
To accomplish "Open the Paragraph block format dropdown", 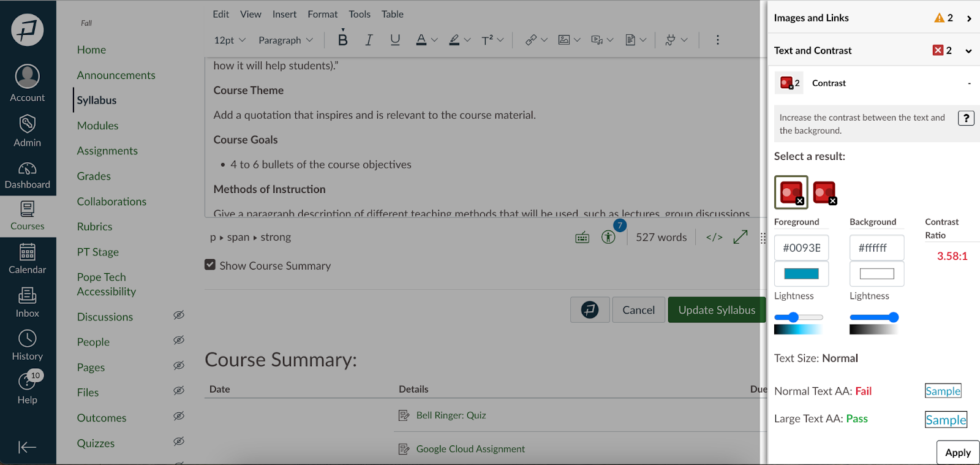I will point(285,40).
